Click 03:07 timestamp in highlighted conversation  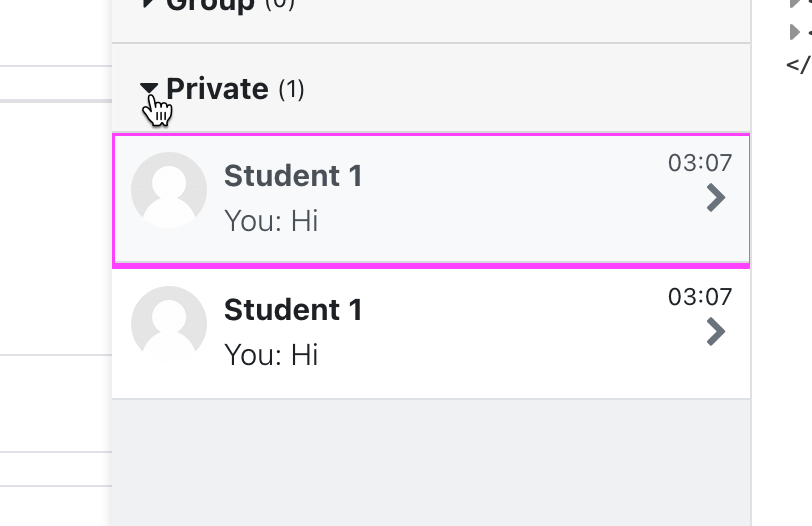coord(700,163)
